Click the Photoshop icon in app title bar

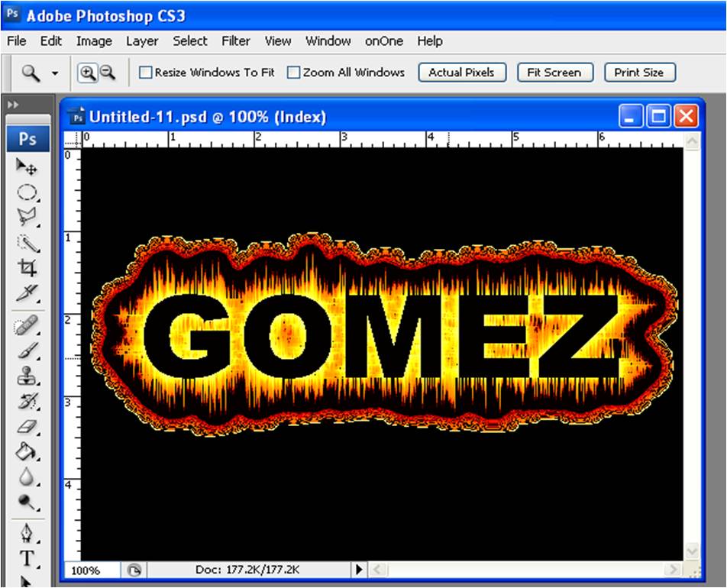pos(12,14)
